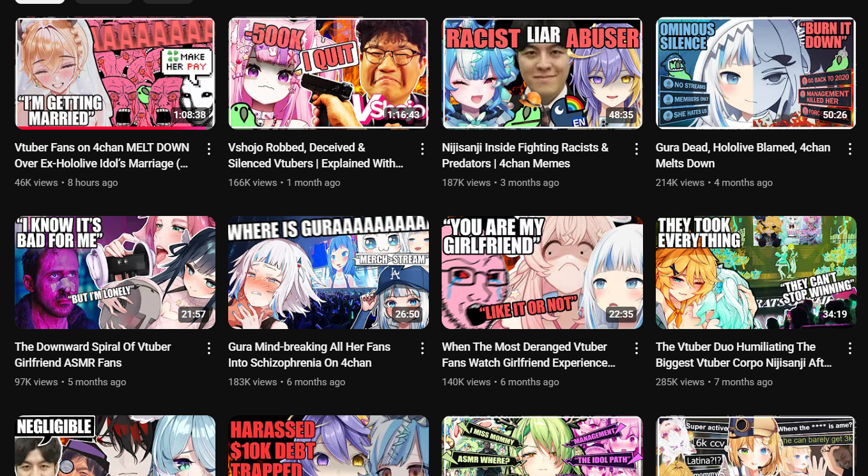Open options menu for Vtuber Fans 4chan MELT DOWN video
The image size is (868, 476).
[209, 149]
